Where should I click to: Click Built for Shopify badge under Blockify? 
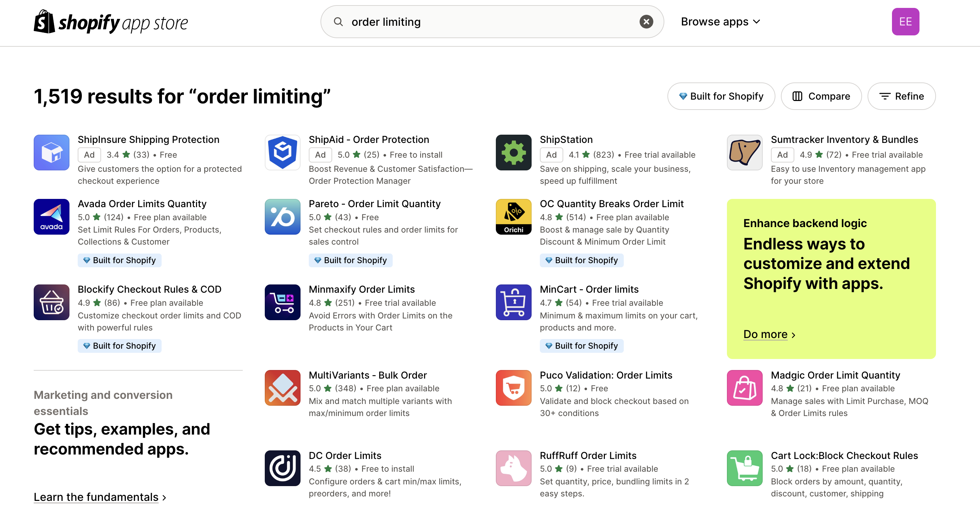tap(119, 346)
